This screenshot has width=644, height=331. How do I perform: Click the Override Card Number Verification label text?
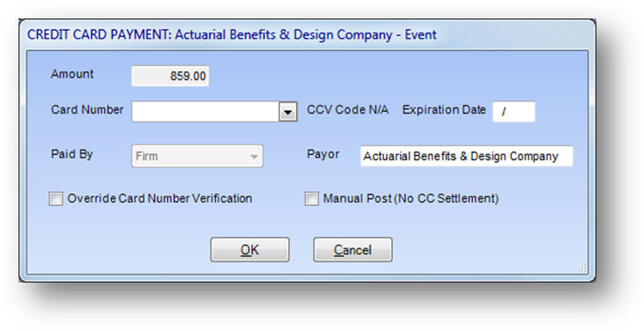(159, 199)
